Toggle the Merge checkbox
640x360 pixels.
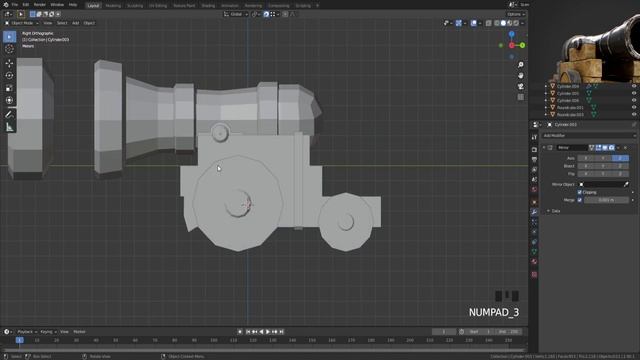pos(580,200)
